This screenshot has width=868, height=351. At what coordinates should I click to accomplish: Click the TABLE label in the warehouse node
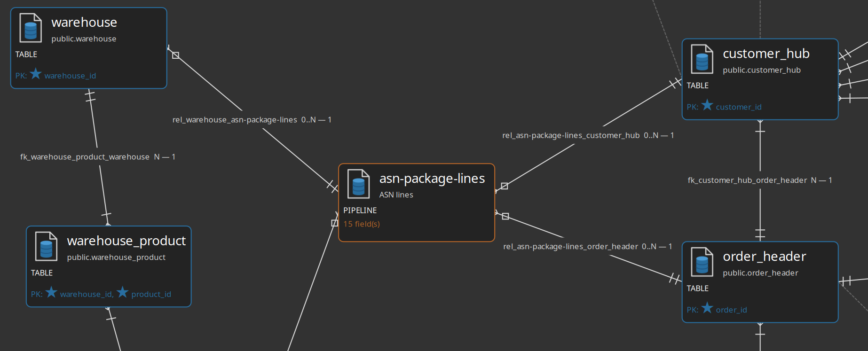(x=26, y=55)
